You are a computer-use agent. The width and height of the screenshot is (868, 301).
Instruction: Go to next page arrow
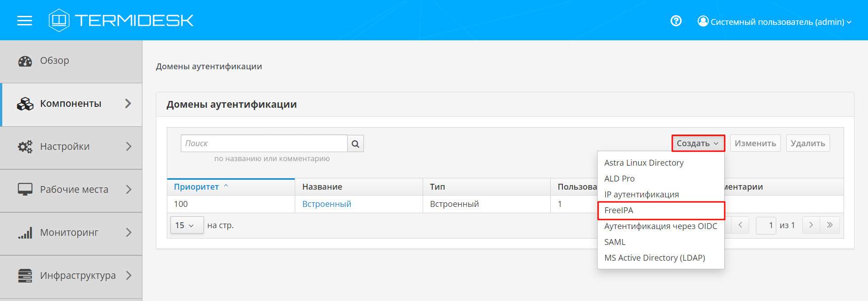pyautogui.click(x=811, y=225)
